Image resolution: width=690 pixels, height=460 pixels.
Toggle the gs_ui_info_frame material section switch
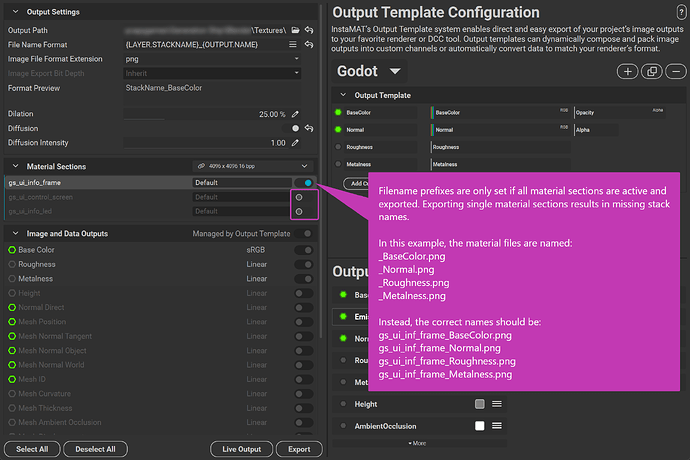(x=304, y=182)
